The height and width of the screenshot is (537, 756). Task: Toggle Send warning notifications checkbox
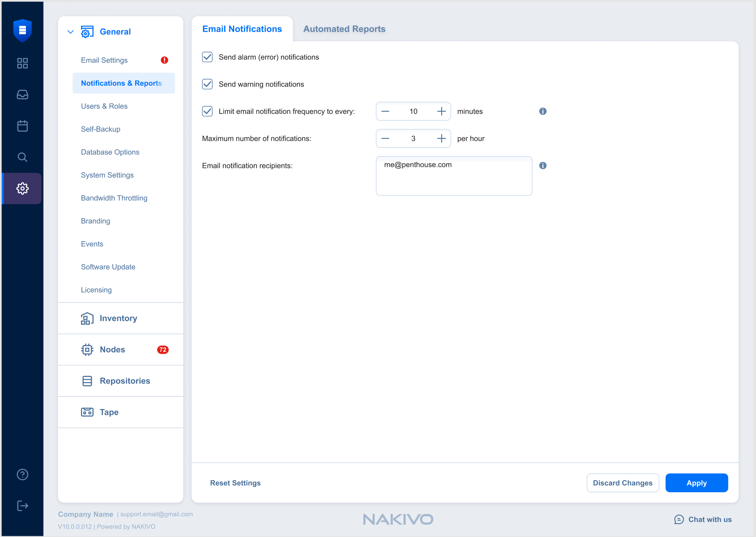[207, 84]
